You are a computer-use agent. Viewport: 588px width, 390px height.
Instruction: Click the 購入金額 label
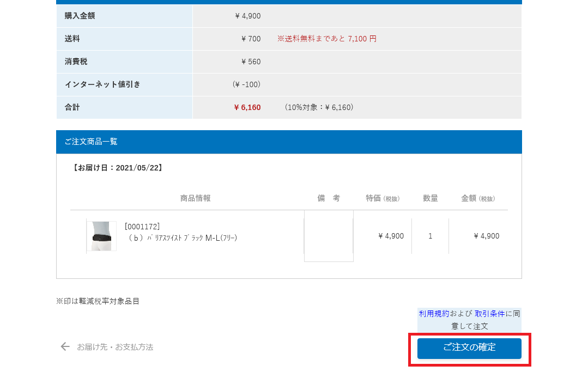[80, 16]
